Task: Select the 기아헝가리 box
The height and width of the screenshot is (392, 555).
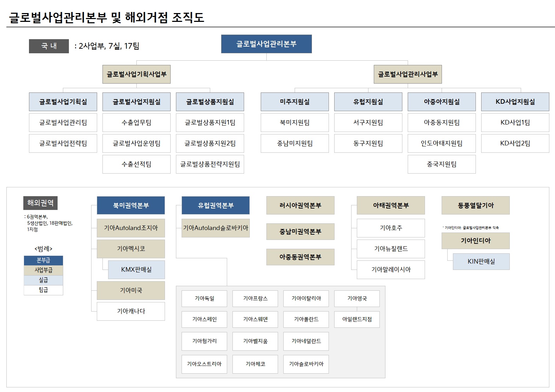Action: click(204, 341)
